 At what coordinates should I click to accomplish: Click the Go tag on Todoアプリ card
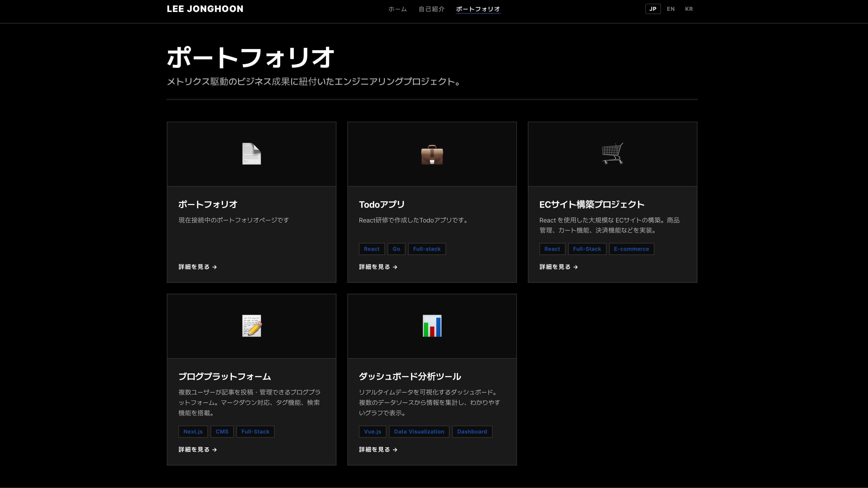pos(396,249)
